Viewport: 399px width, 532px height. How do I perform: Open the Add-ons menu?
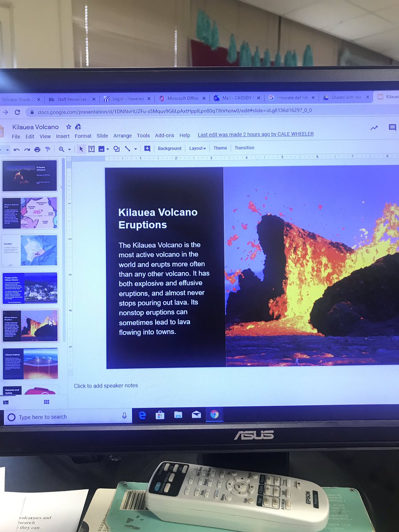164,135
